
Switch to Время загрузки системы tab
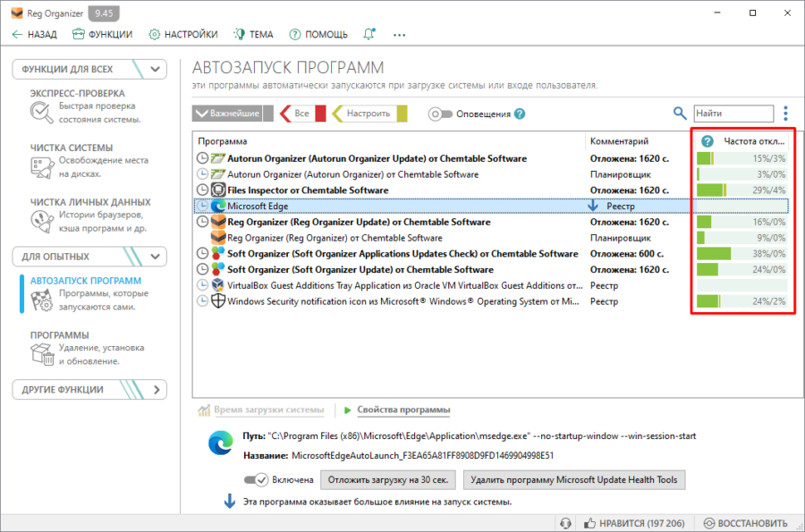261,410
